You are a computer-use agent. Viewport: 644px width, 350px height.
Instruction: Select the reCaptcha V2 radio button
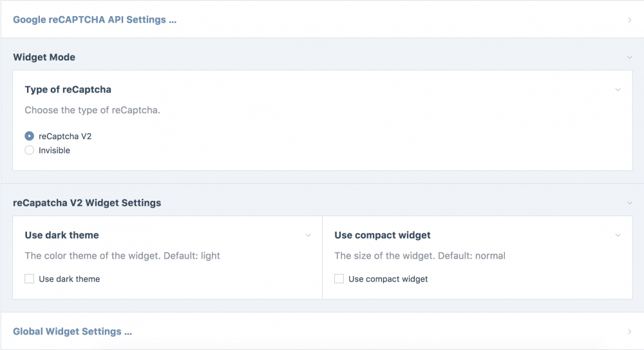pyautogui.click(x=30, y=136)
